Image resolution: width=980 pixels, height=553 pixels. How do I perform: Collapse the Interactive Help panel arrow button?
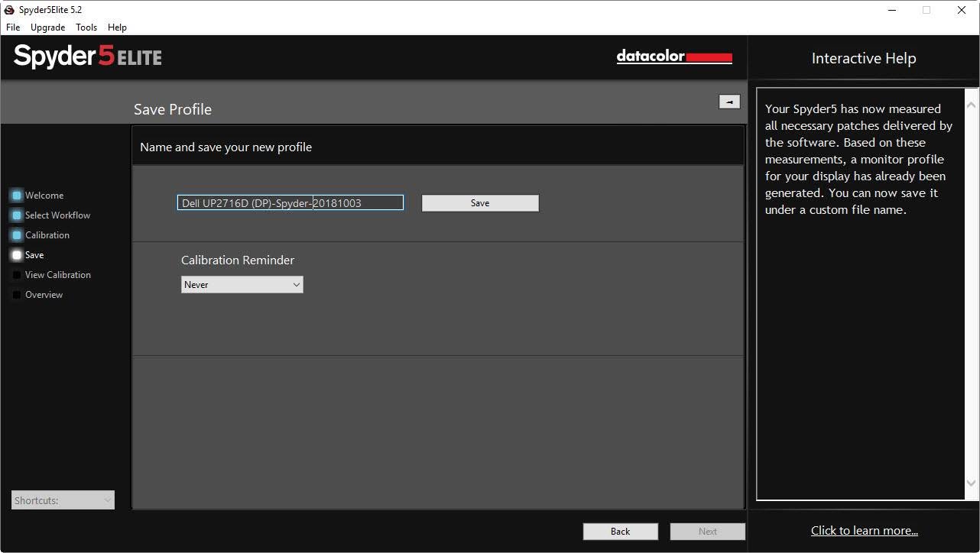click(x=729, y=102)
